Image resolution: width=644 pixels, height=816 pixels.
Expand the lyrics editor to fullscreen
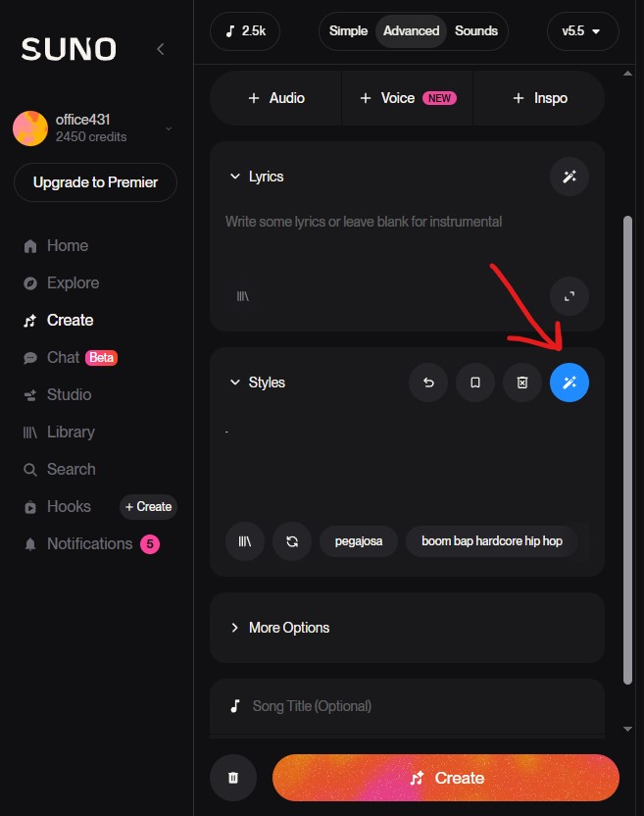(x=570, y=295)
